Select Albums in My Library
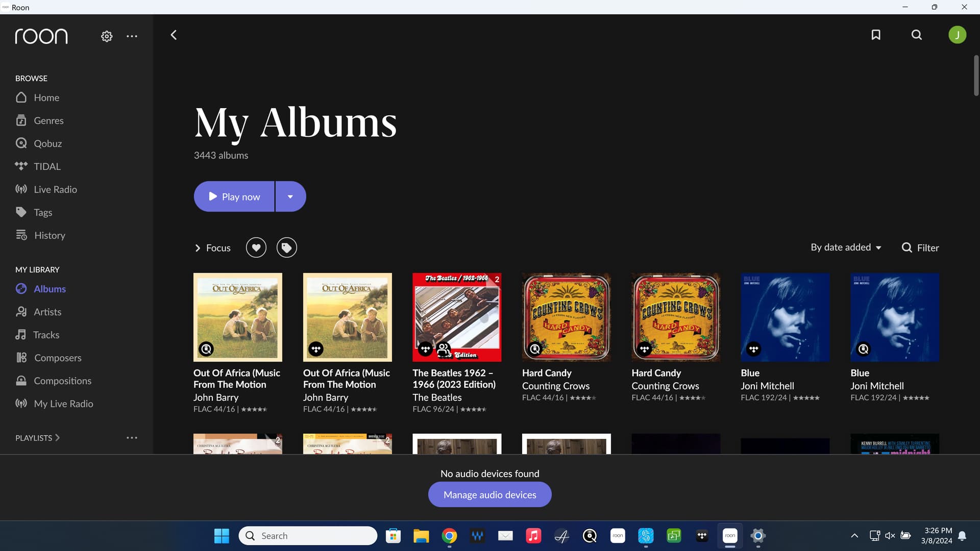 [50, 289]
